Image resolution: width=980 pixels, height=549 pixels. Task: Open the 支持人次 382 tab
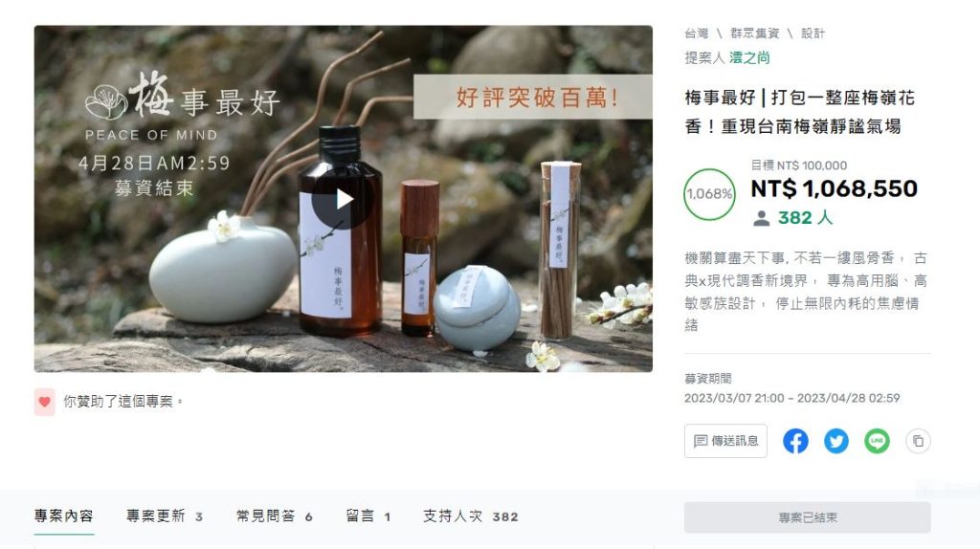point(471,516)
